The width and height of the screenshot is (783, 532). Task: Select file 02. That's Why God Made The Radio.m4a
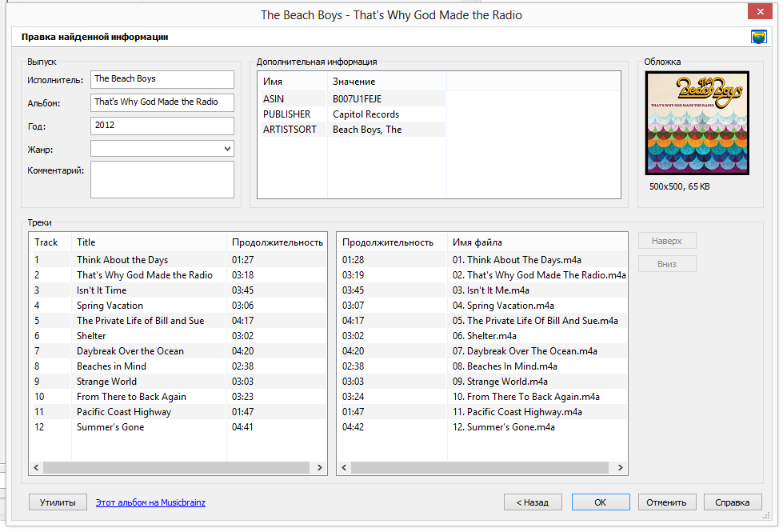[x=482, y=275]
